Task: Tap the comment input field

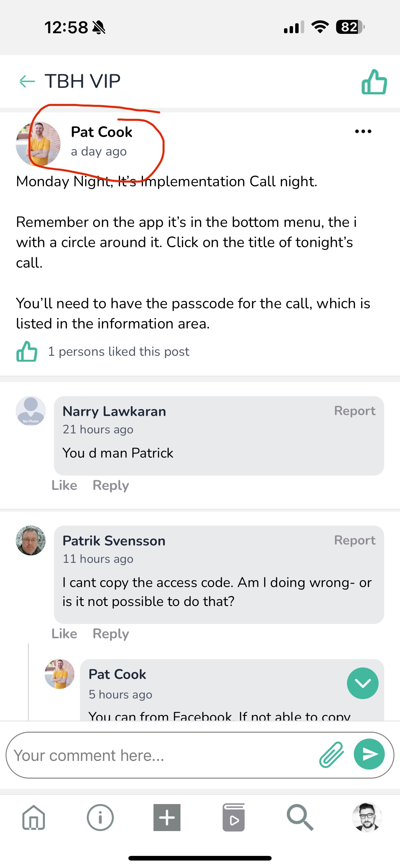Action: coord(162,755)
